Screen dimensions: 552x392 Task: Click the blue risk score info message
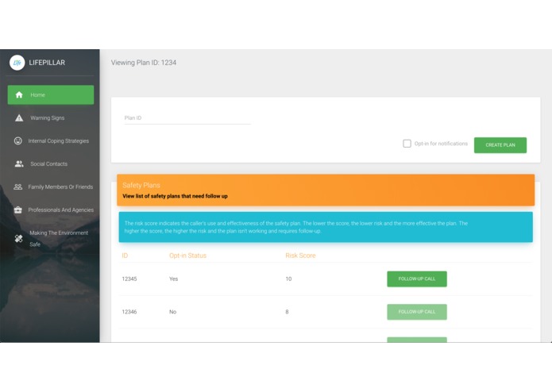(326, 227)
